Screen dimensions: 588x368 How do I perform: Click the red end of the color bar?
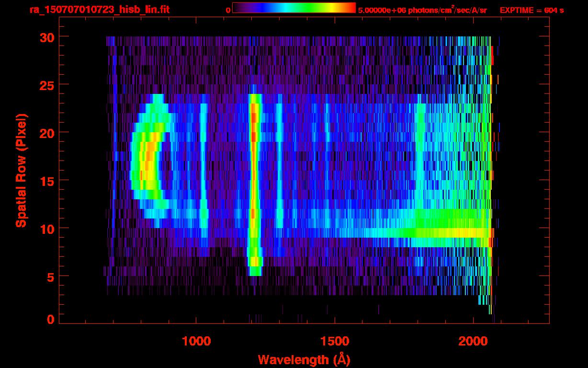tap(351, 8)
